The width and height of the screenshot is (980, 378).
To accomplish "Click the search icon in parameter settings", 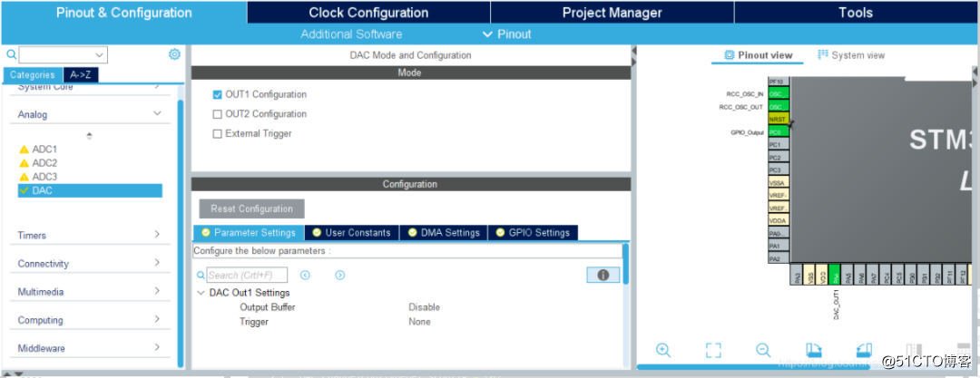I will pyautogui.click(x=201, y=275).
